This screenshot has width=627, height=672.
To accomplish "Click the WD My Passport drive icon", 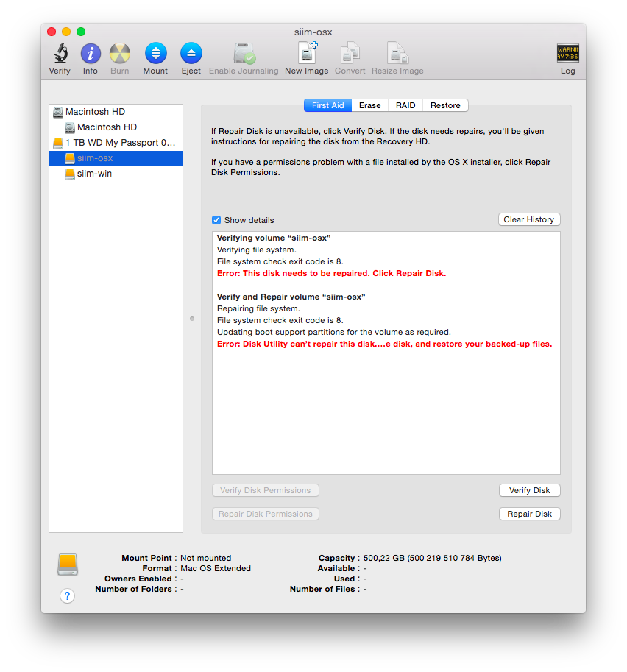I will tap(58, 143).
